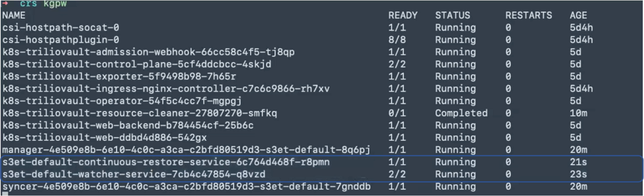Click the NAME column header
The width and height of the screenshot is (644, 196).
(x=14, y=15)
